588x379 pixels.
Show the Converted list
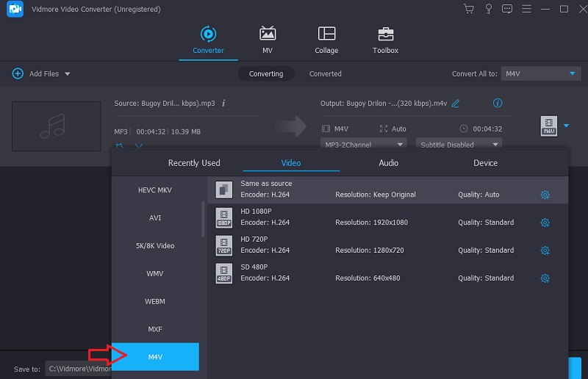(x=325, y=73)
